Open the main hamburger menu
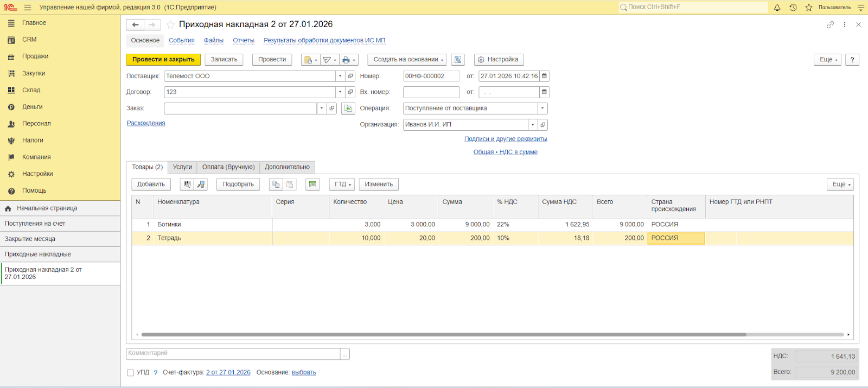 pyautogui.click(x=28, y=8)
